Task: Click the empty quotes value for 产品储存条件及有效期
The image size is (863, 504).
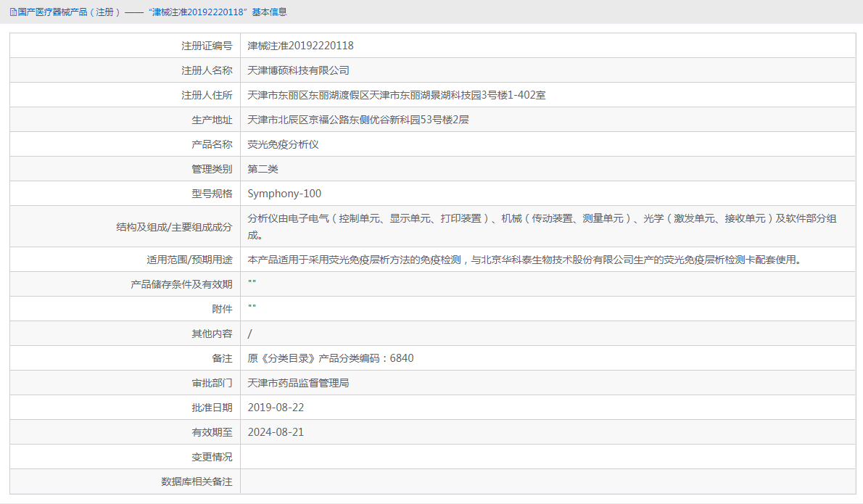Action: (x=252, y=282)
